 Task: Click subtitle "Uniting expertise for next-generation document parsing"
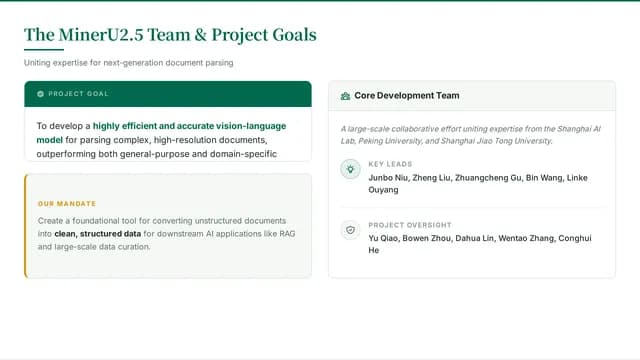129,63
